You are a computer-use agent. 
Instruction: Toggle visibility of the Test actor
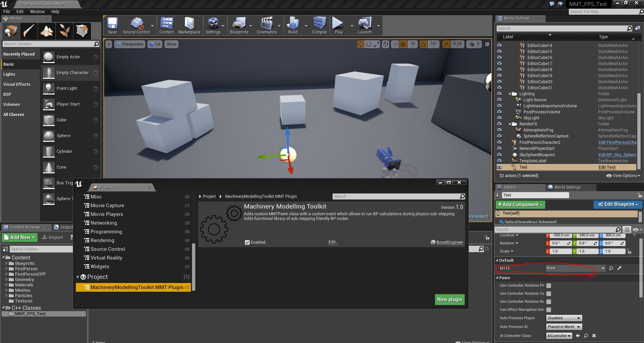point(499,167)
